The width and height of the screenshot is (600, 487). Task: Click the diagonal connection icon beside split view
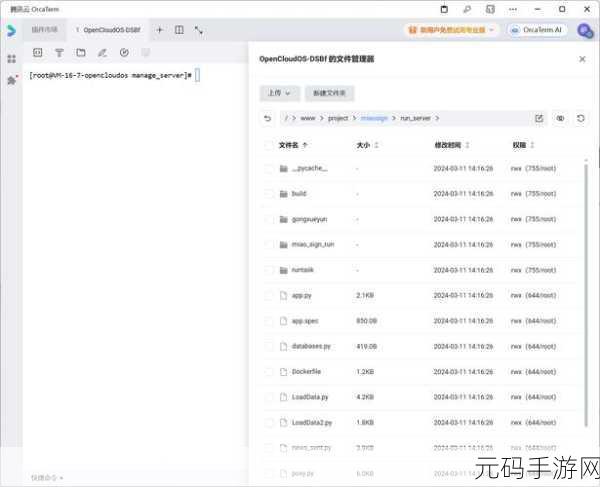pos(198,30)
